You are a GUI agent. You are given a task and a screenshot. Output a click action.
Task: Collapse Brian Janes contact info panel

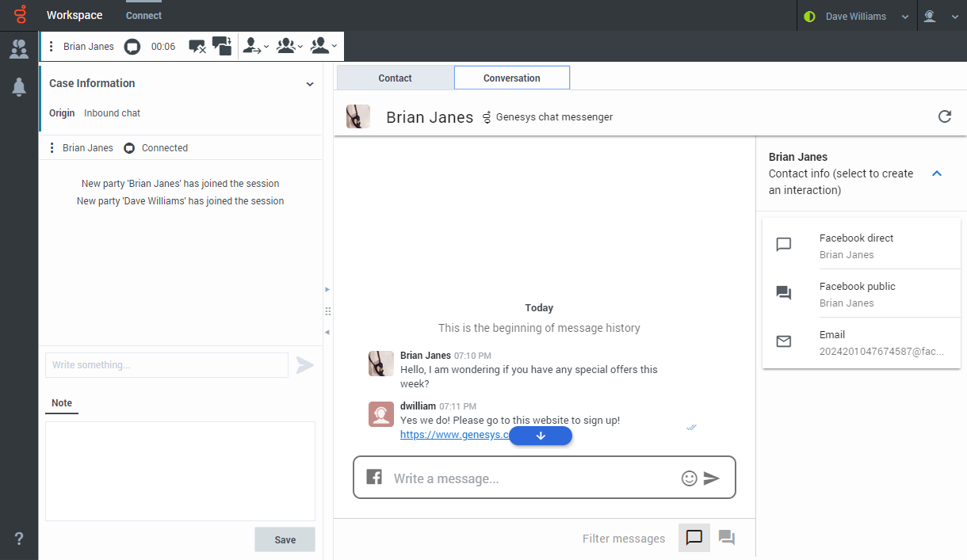tap(937, 173)
